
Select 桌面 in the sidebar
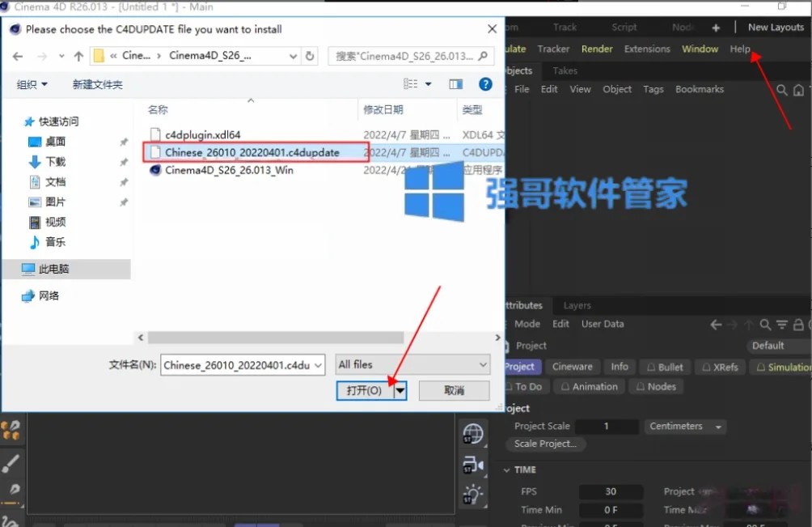(55, 142)
